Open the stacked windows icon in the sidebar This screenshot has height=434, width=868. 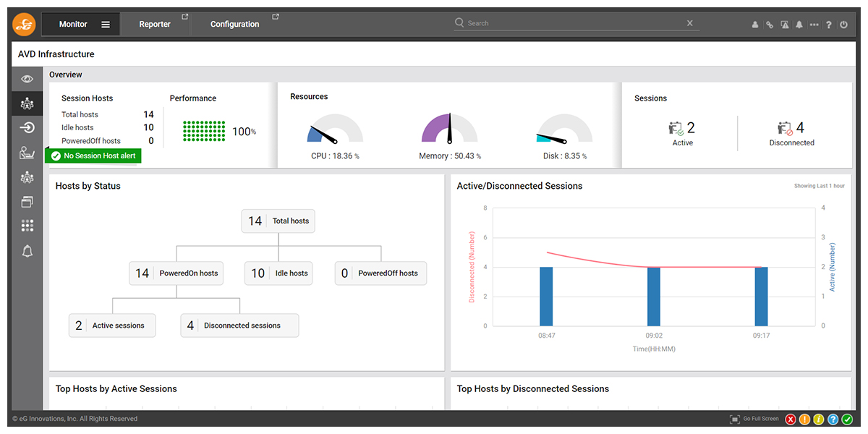tap(27, 202)
